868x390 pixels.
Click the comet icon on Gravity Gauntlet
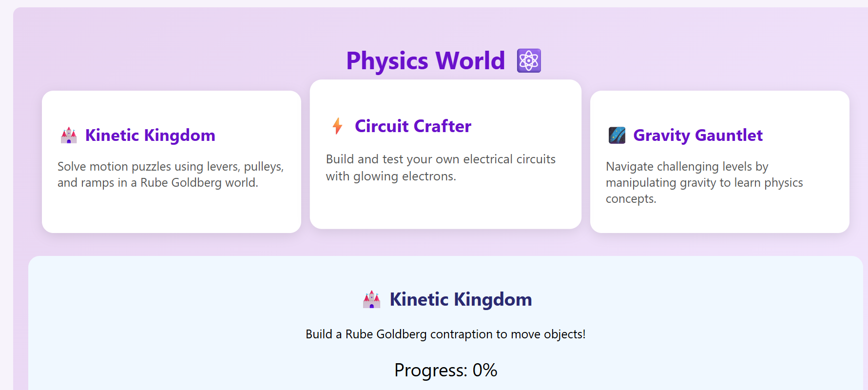point(617,136)
